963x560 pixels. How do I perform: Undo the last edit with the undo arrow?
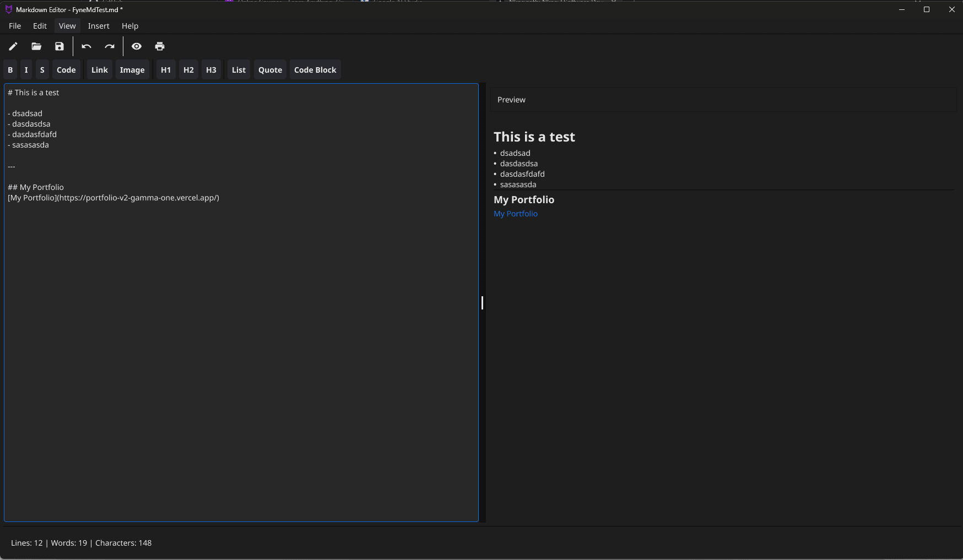point(86,46)
